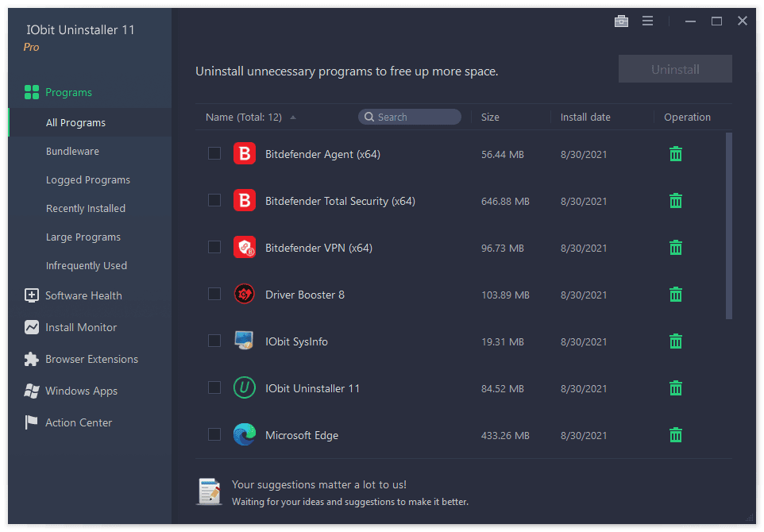The height and width of the screenshot is (532, 764).
Task: Open the hamburger options menu
Action: click(647, 21)
